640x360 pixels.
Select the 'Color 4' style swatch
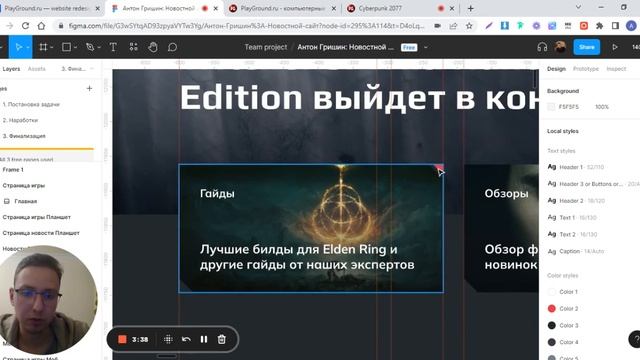point(551,342)
